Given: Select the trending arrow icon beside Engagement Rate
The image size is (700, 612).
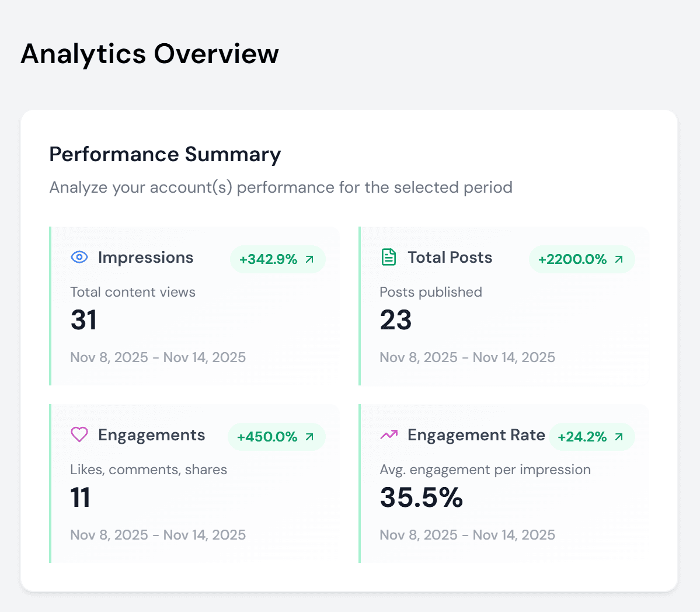Looking at the screenshot, I should pyautogui.click(x=389, y=435).
